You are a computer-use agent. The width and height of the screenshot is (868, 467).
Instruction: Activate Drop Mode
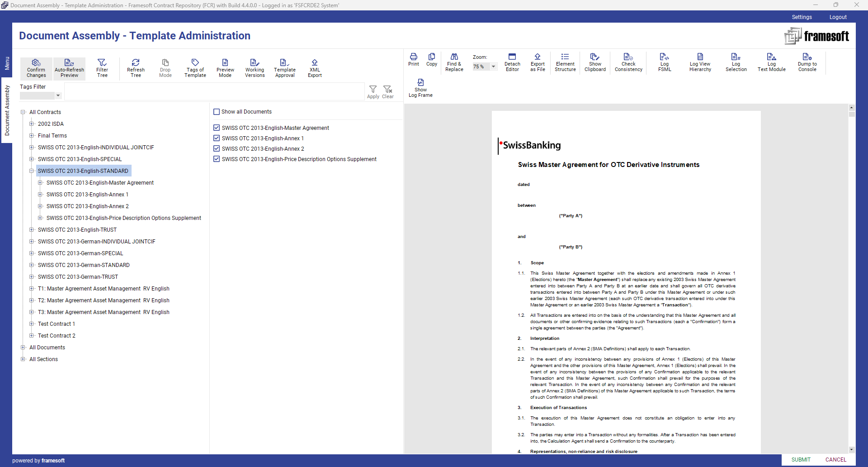[165, 68]
